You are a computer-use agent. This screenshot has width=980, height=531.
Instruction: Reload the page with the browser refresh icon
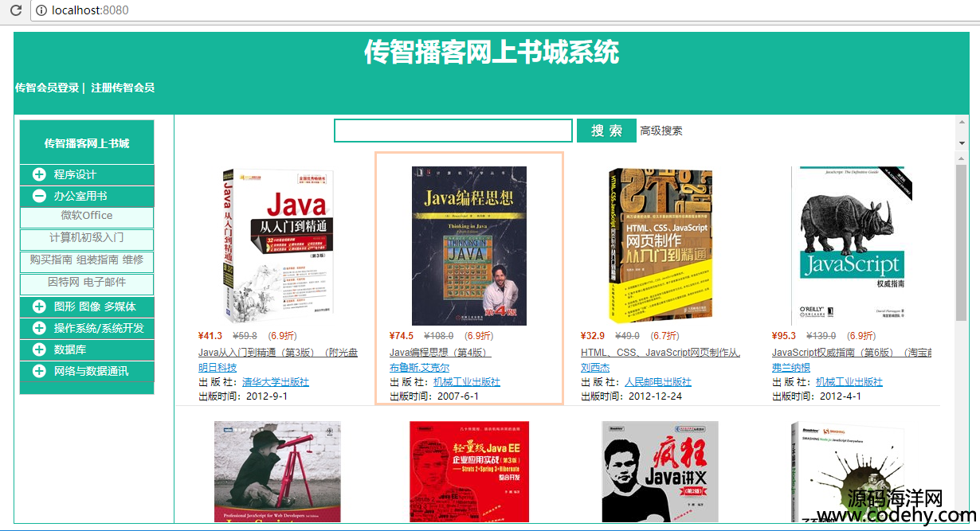pos(15,10)
